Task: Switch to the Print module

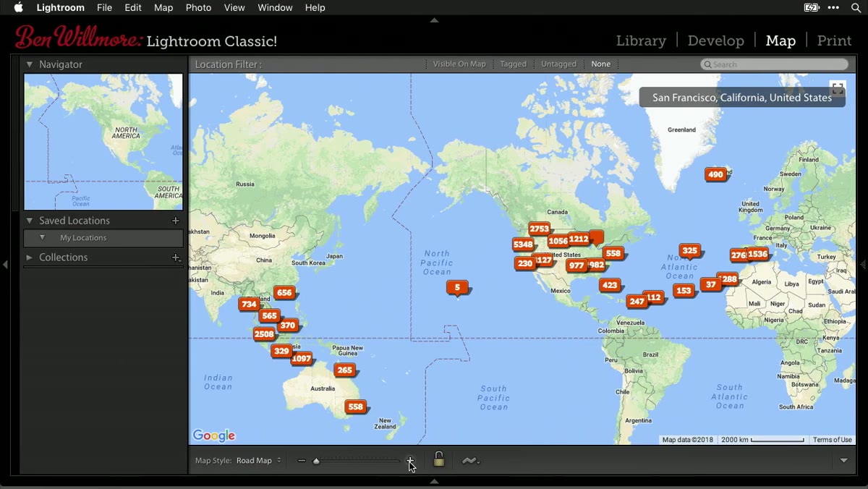Action: [834, 41]
